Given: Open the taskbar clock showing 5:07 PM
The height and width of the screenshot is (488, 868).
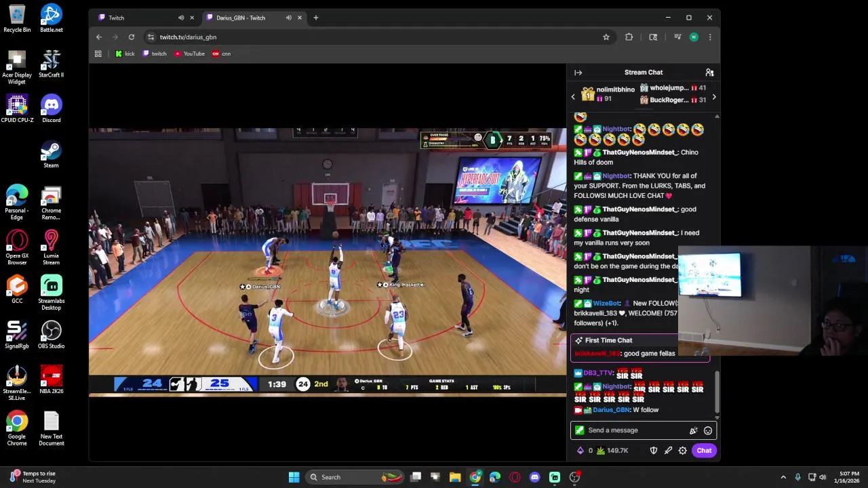Looking at the screenshot, I should pos(849,477).
